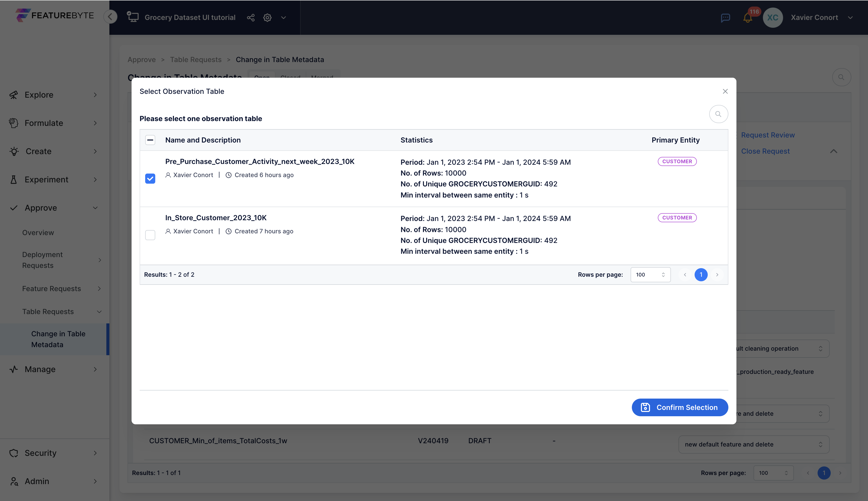Click the Create lightbulb icon

coord(14,151)
